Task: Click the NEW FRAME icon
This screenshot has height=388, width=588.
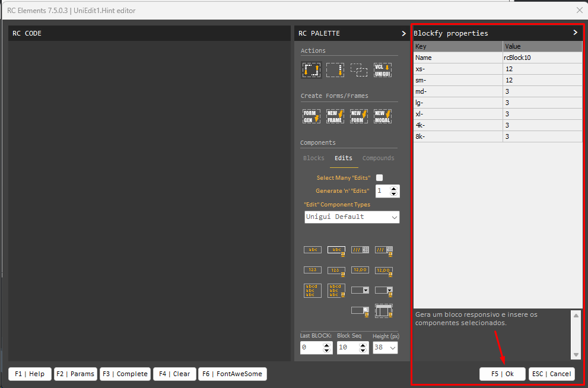Action: [x=335, y=116]
